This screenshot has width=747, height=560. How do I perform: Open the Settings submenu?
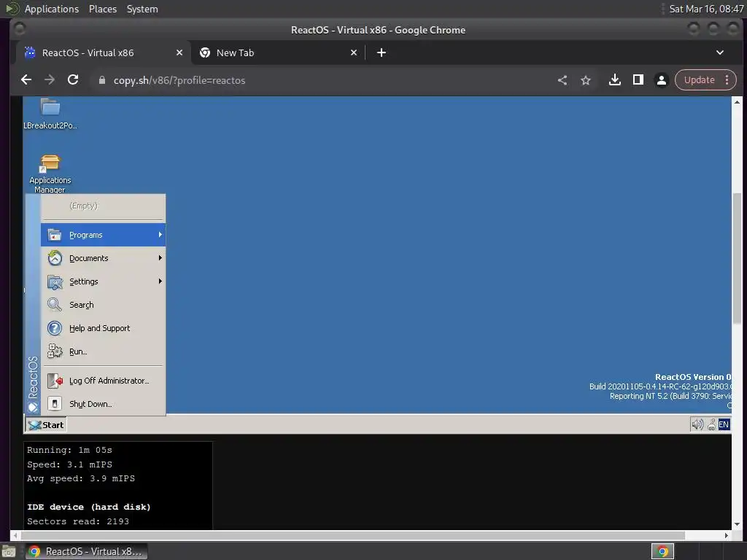[103, 281]
